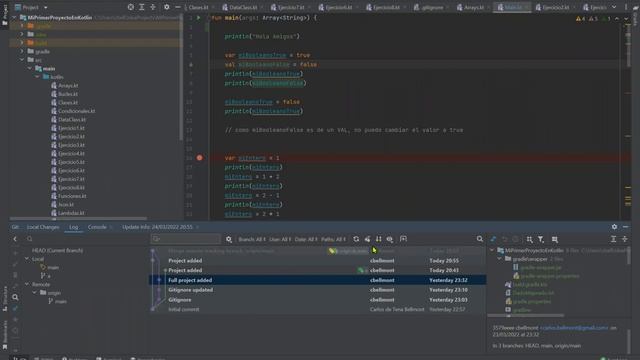Click expand all icon in Project panel
Image resolution: width=640 pixels, height=360 pixels.
pos(142,7)
